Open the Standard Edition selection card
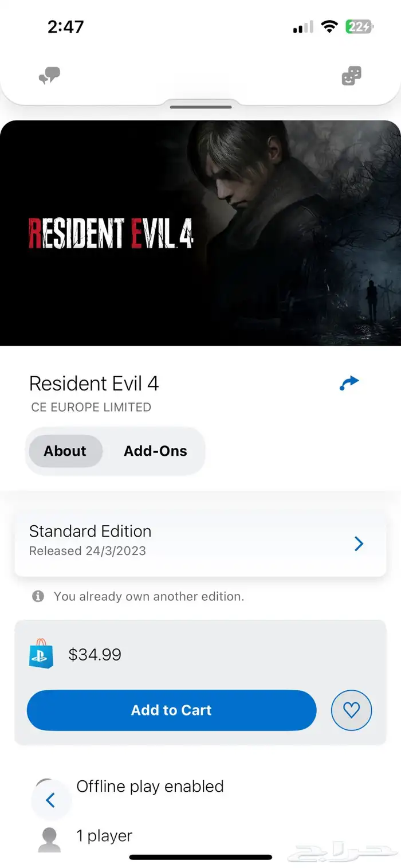This screenshot has height=868, width=401. pos(200,541)
